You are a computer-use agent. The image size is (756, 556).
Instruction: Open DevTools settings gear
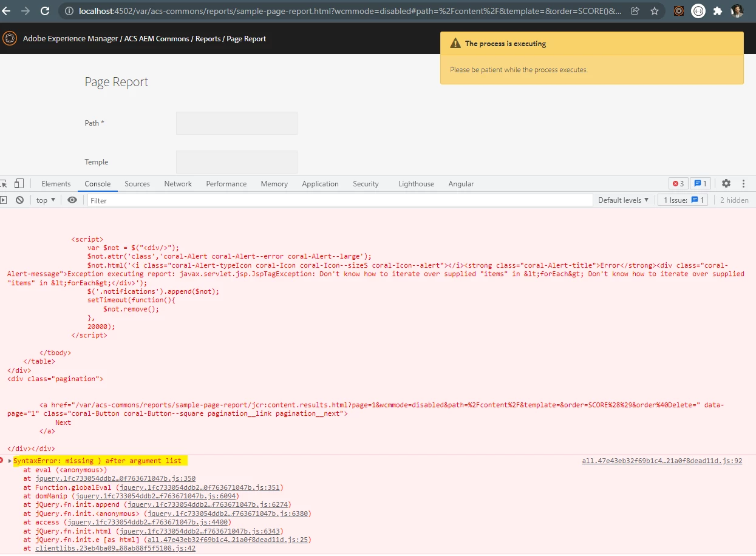pyautogui.click(x=726, y=183)
